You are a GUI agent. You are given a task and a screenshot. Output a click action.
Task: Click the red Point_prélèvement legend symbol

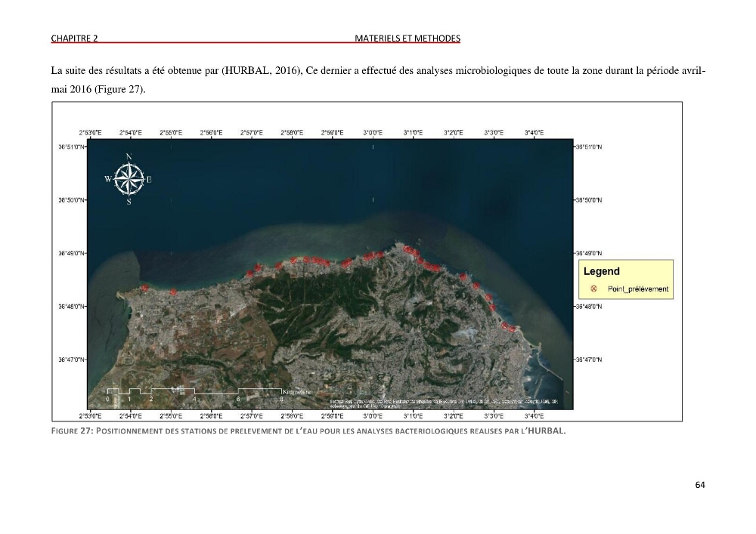tap(594, 289)
